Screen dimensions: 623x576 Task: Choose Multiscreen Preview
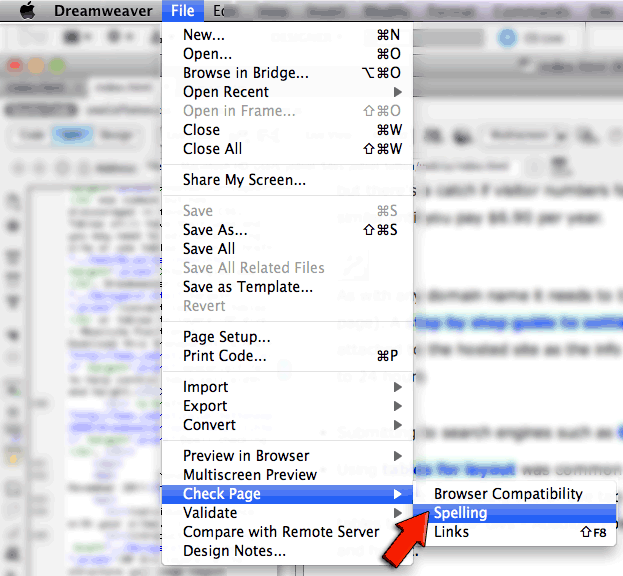pos(288,475)
